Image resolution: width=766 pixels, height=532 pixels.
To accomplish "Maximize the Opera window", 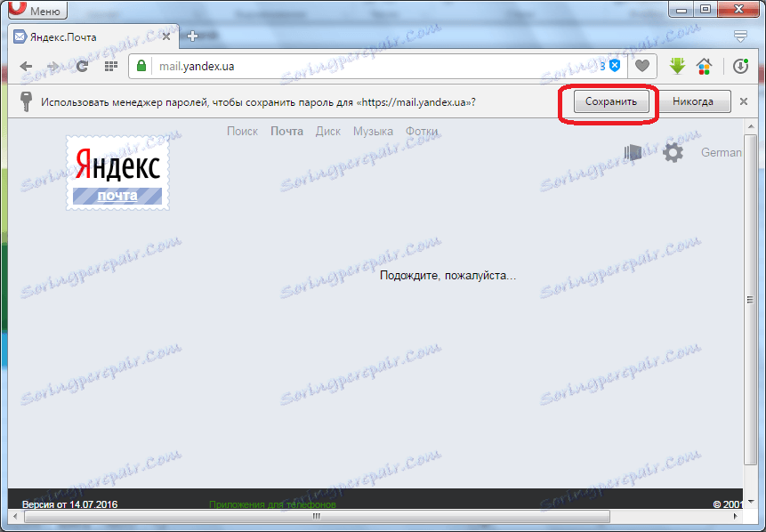I will coord(706,9).
